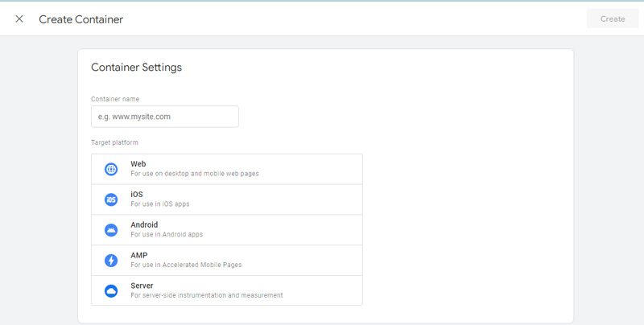
Task: Click the Create Container title
Action: 81,19
